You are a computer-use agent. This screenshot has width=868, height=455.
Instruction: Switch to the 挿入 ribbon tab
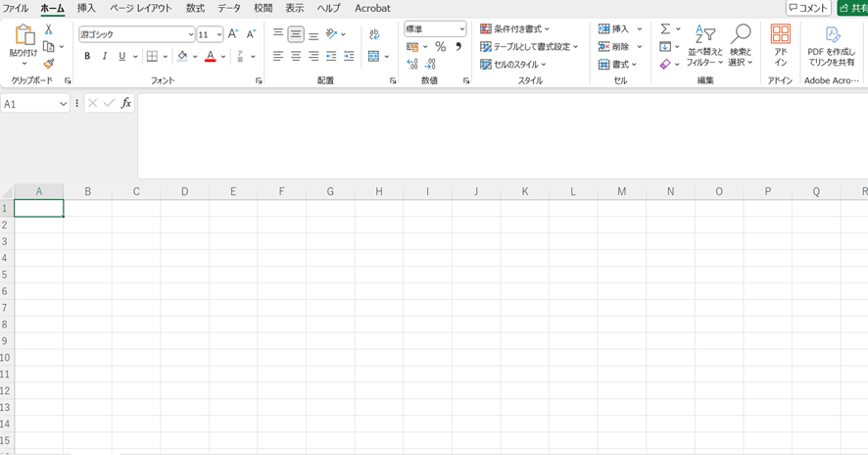click(86, 8)
